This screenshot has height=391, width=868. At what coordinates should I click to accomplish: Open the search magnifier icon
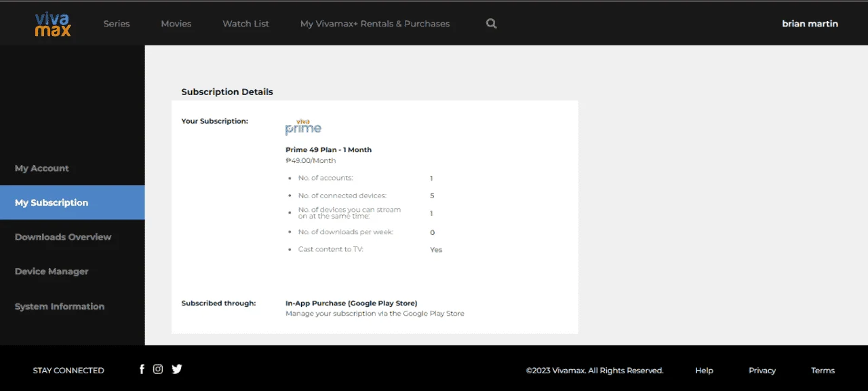click(492, 24)
